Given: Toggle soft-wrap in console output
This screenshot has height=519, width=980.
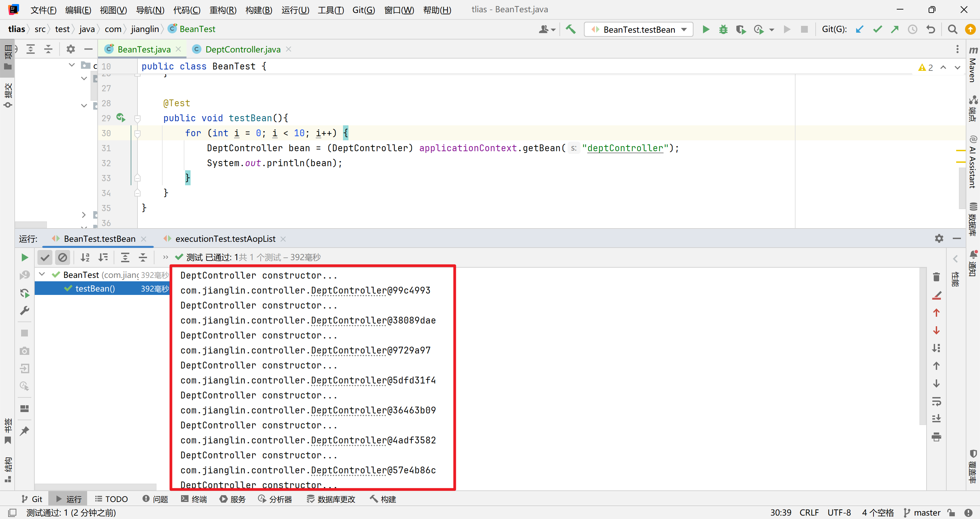Looking at the screenshot, I should pyautogui.click(x=936, y=402).
